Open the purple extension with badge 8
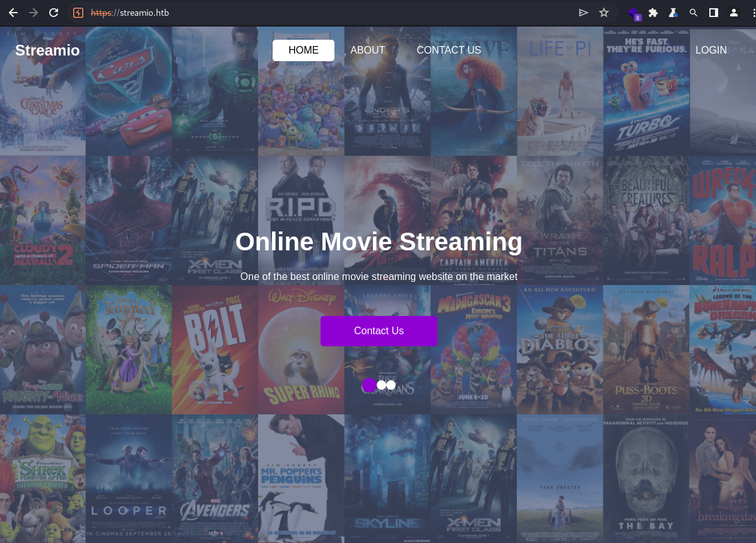The height and width of the screenshot is (543, 756). pyautogui.click(x=634, y=13)
